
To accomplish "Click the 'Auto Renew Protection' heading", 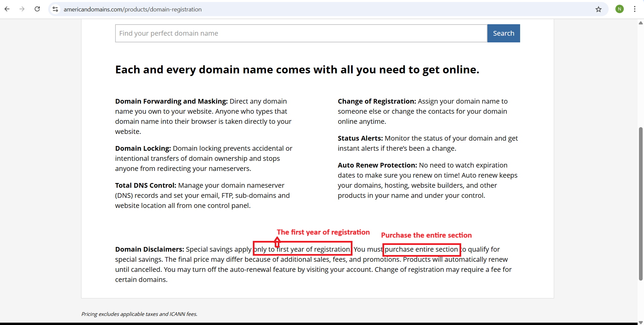I will click(x=377, y=165).
